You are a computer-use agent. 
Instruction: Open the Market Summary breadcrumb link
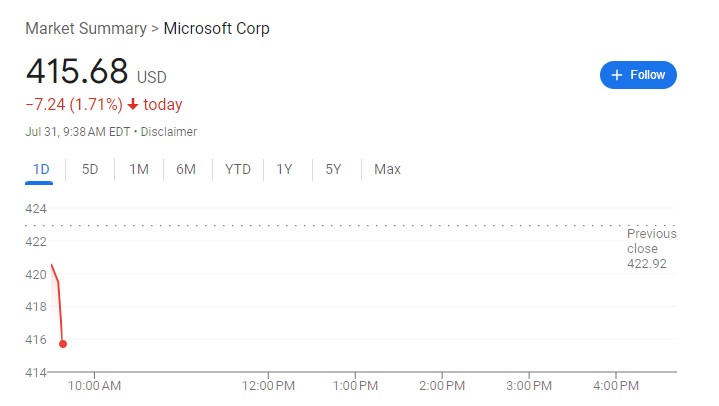coord(85,28)
